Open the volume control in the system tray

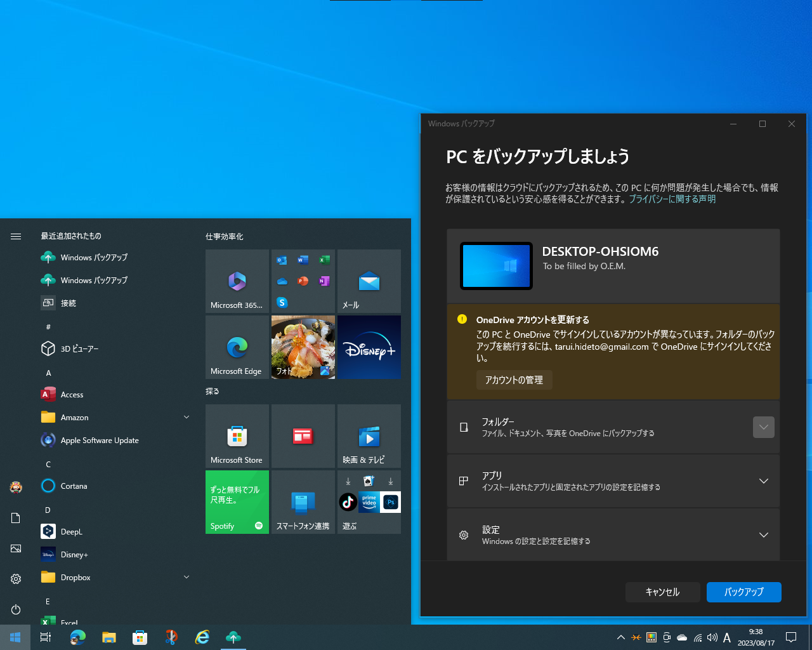[712, 637]
